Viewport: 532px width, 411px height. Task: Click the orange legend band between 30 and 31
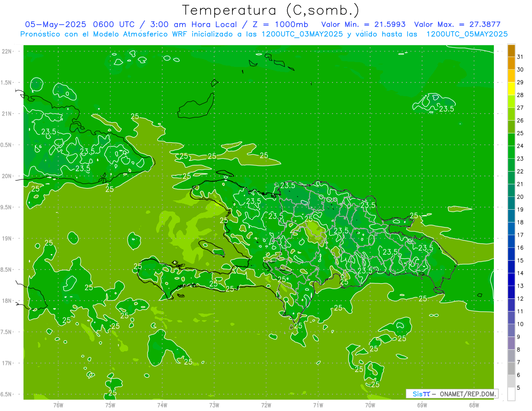coord(511,63)
